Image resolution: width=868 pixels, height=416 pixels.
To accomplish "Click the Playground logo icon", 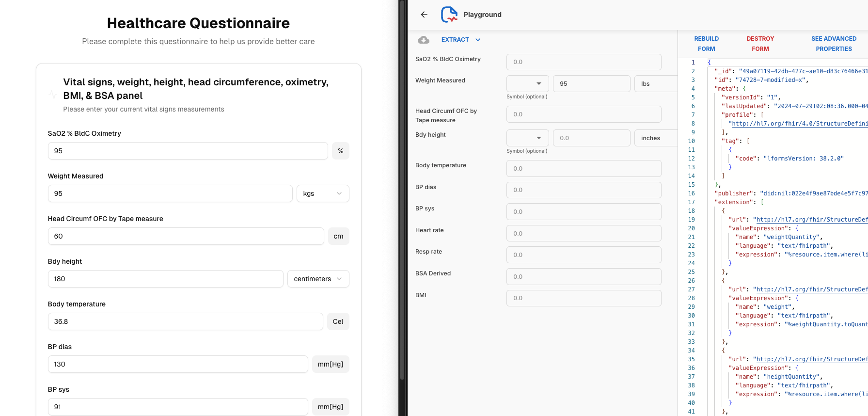I will pyautogui.click(x=449, y=15).
